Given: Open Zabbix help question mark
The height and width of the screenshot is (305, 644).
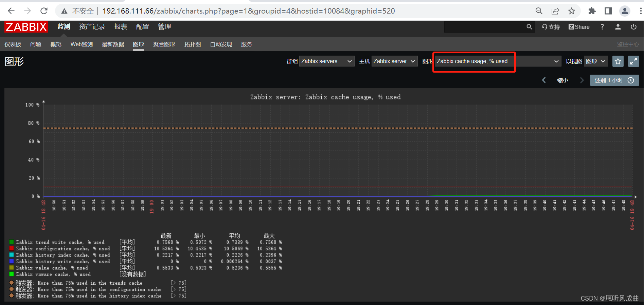Looking at the screenshot, I should tap(602, 27).
